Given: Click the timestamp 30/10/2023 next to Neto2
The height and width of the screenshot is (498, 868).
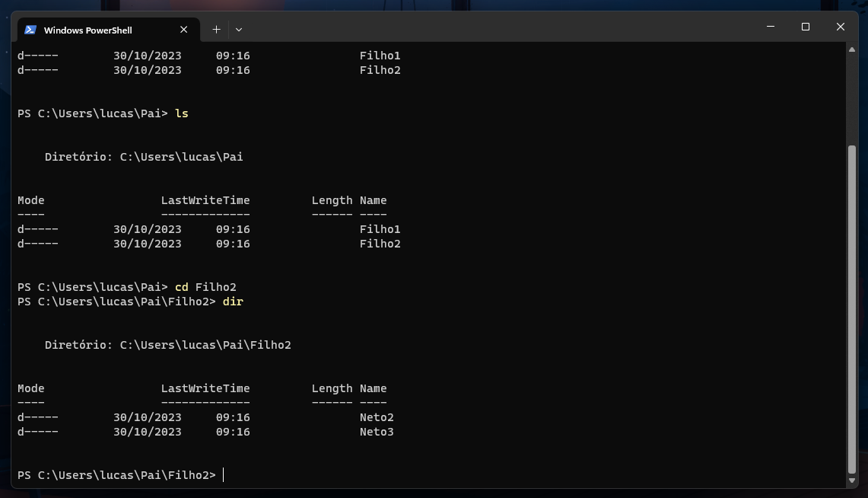Looking at the screenshot, I should (147, 417).
